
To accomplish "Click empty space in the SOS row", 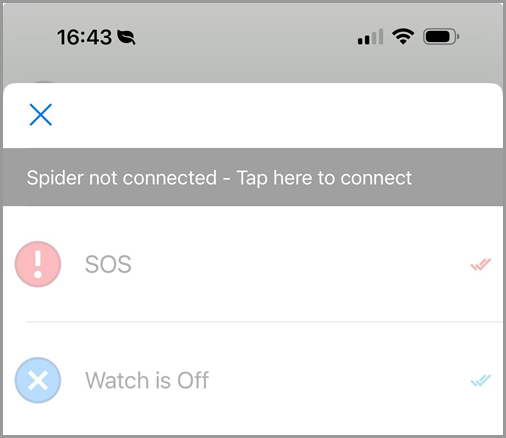I will click(x=300, y=264).
